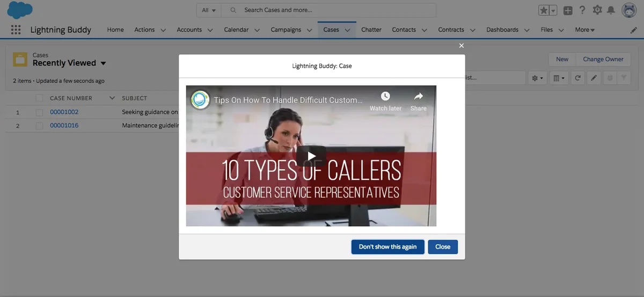Click the Subject column header
Image resolution: width=644 pixels, height=297 pixels.
134,98
